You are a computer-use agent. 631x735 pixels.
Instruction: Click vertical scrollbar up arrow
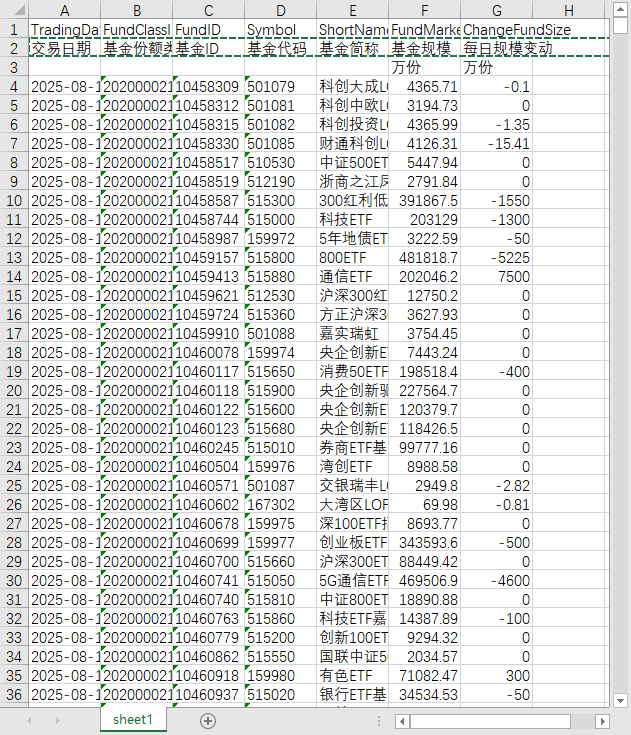(620, 9)
